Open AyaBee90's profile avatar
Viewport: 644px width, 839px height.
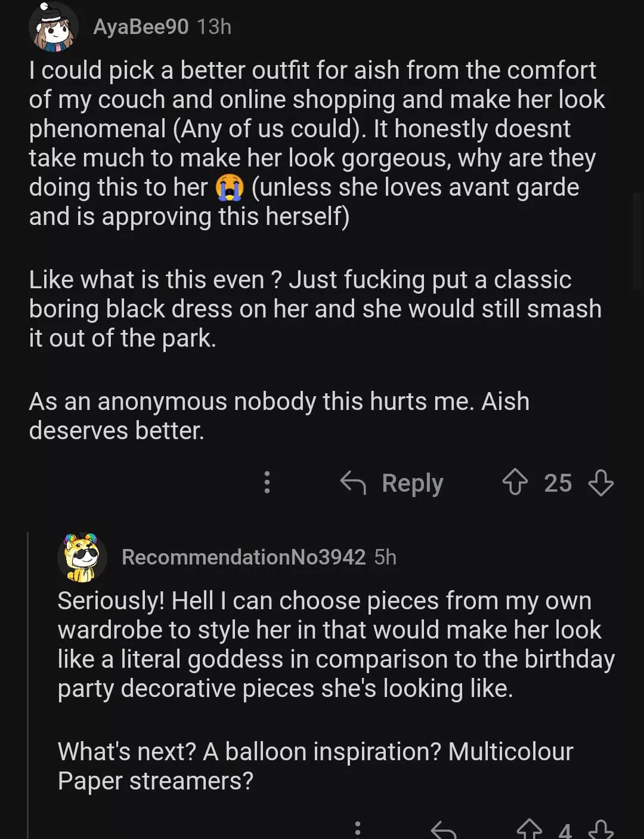coord(54,27)
